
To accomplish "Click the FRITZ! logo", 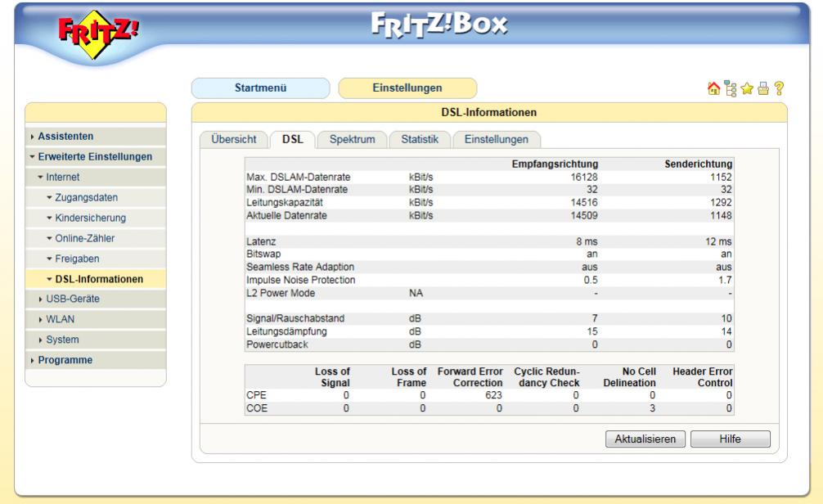I will coord(98,33).
